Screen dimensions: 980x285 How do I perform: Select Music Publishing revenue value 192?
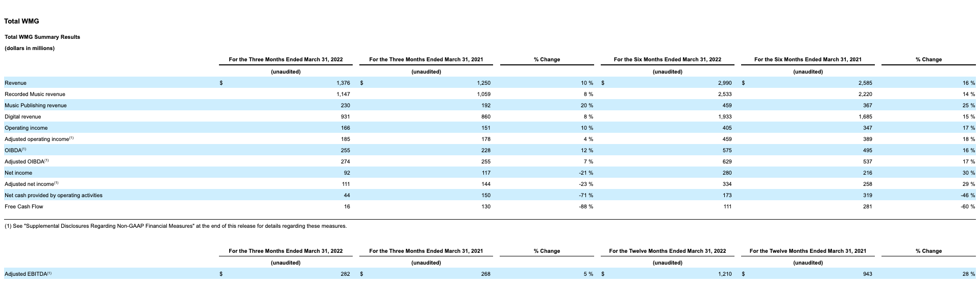tap(486, 105)
